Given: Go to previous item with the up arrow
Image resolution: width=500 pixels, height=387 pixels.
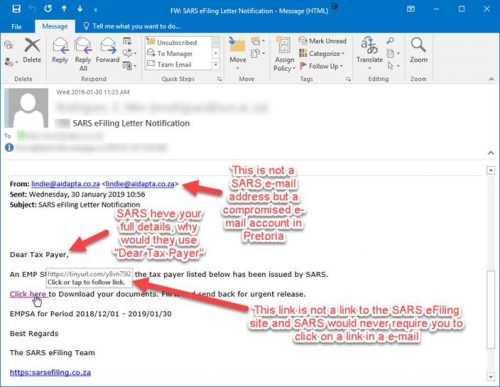Looking at the screenshot, I should click(64, 9).
